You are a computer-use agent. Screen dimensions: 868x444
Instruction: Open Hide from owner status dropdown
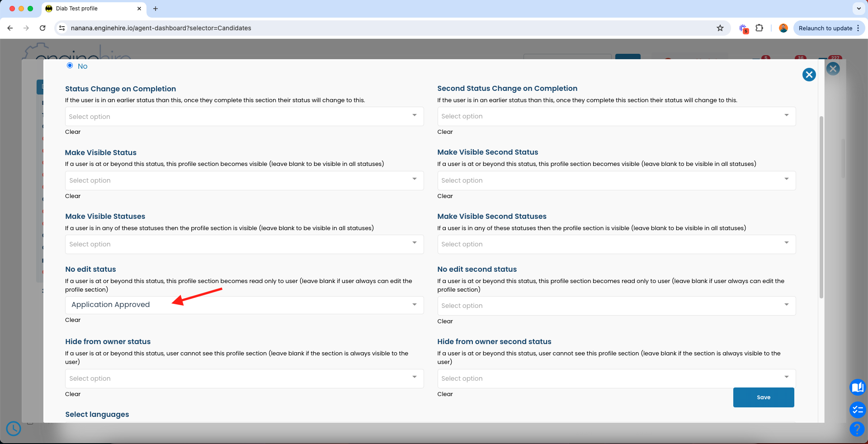click(x=244, y=378)
